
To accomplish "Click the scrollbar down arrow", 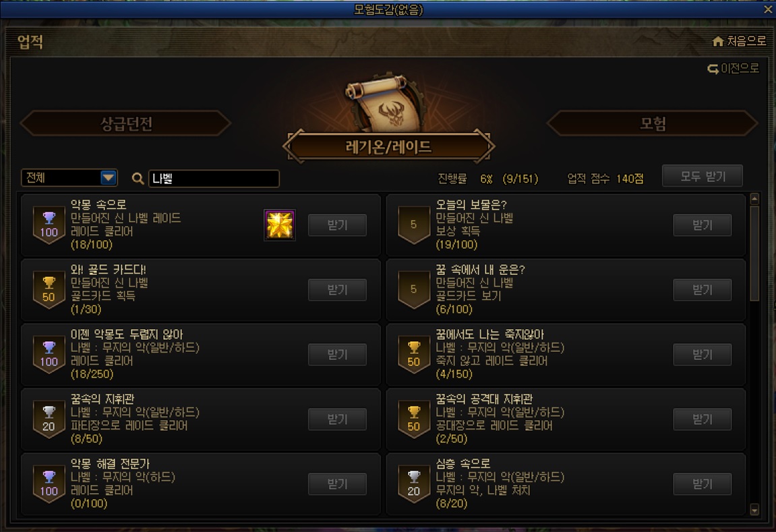I will tap(754, 510).
